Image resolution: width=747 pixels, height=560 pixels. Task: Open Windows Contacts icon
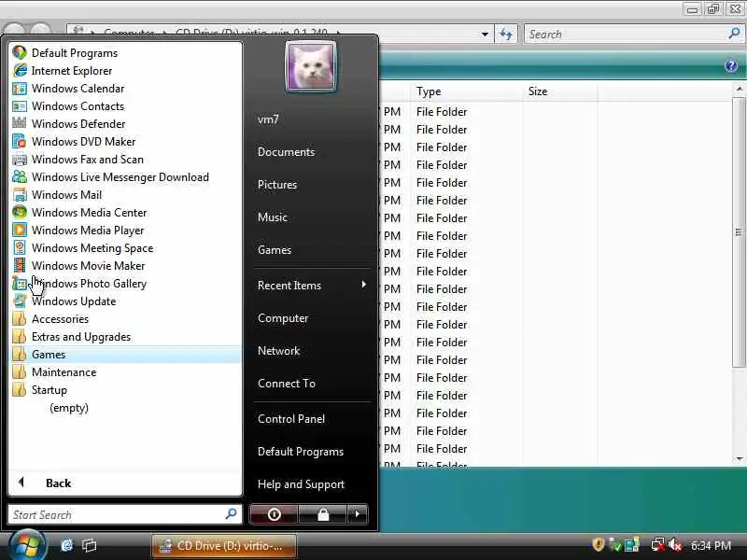[20, 106]
